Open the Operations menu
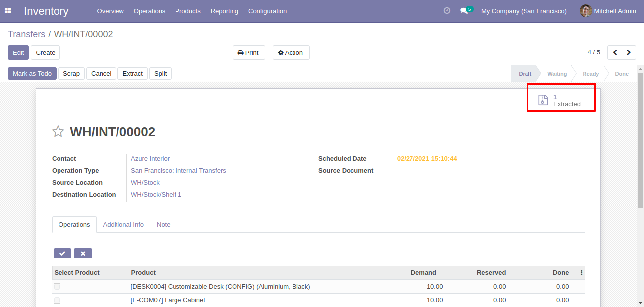 149,11
